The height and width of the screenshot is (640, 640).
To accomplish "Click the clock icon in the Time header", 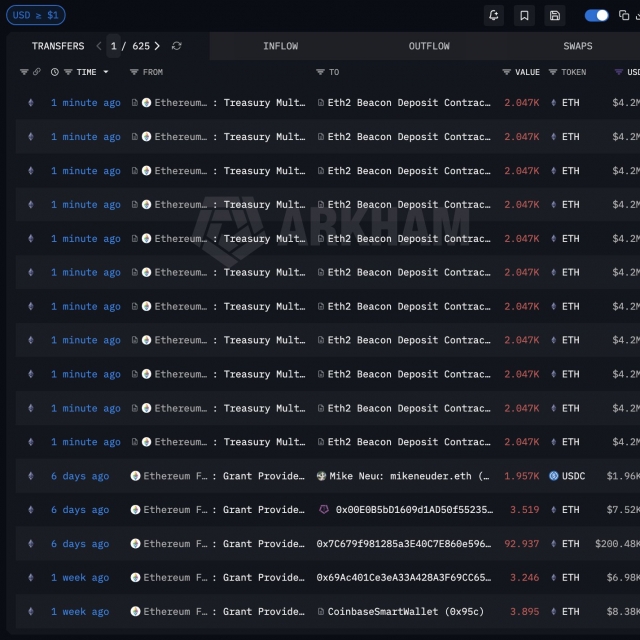I will (55, 72).
